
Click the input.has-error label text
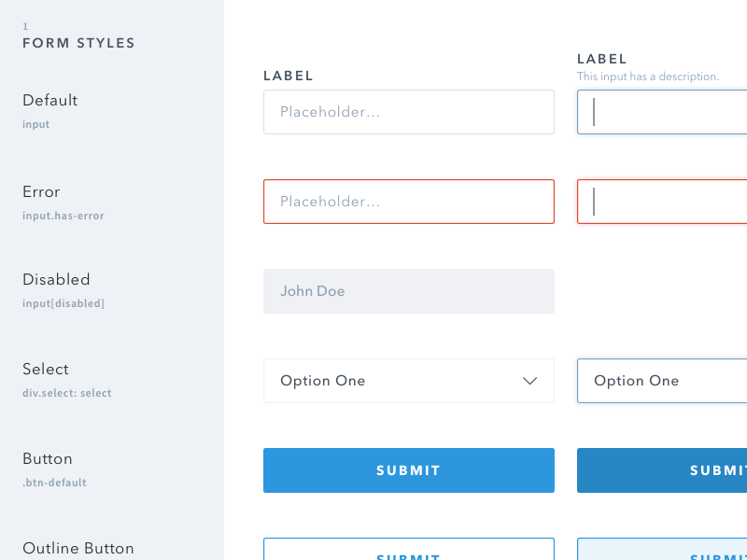pos(63,216)
